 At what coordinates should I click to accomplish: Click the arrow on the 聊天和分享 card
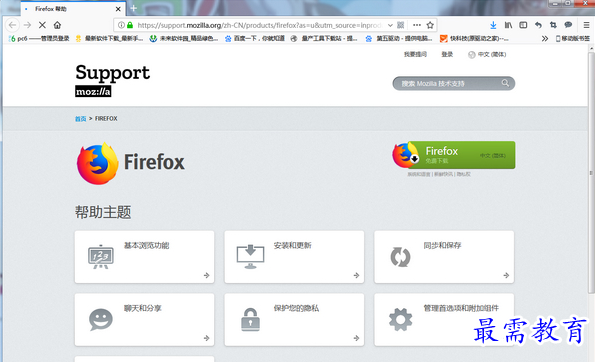(206, 338)
